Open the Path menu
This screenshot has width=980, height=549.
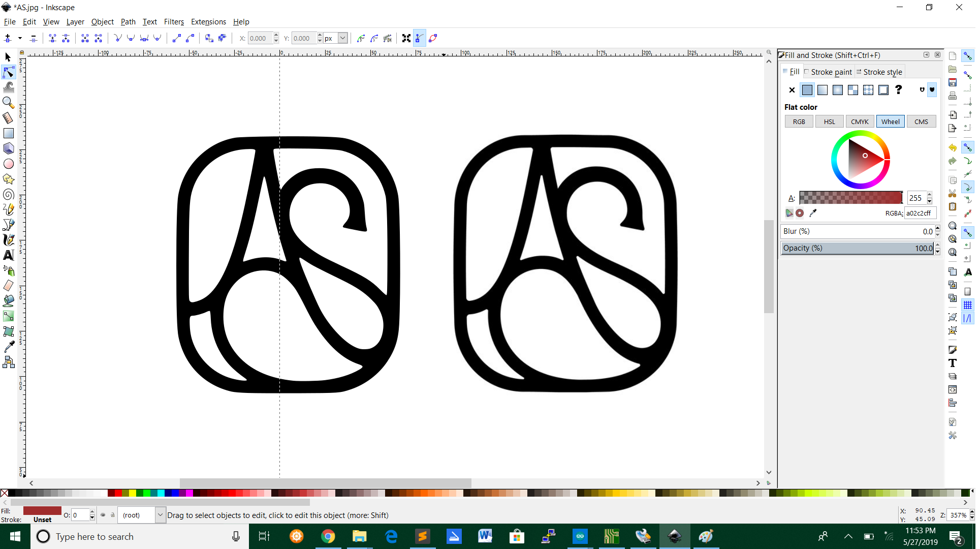point(128,21)
